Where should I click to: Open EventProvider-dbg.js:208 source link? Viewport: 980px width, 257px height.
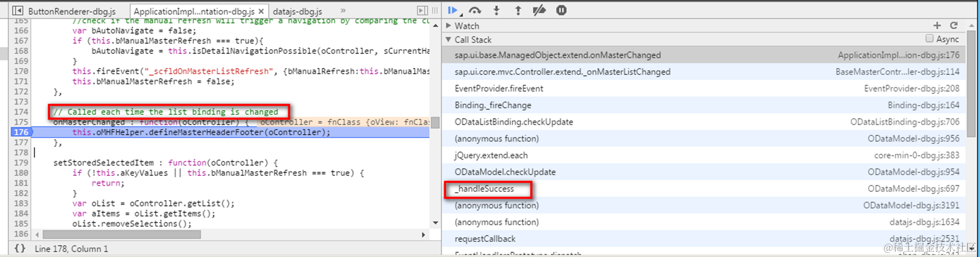coord(912,89)
